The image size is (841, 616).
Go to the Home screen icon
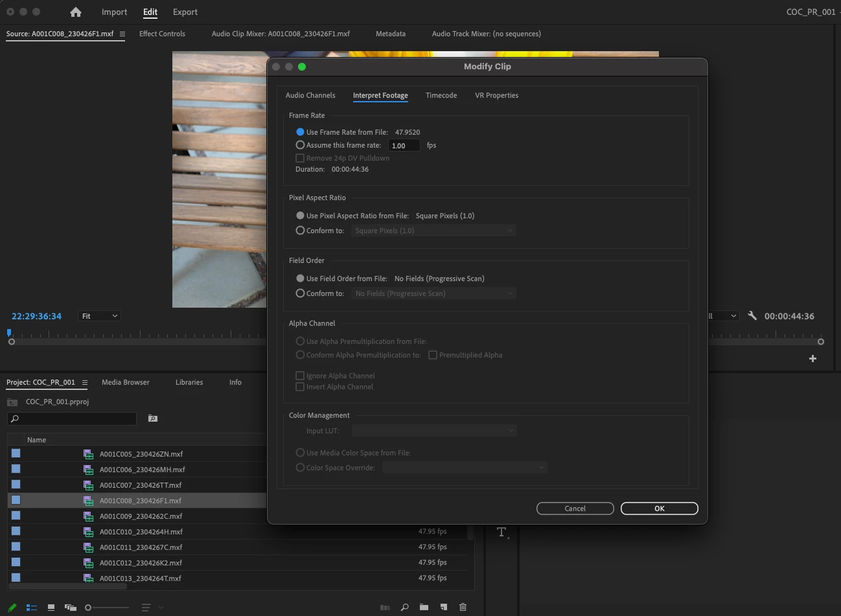click(x=76, y=12)
